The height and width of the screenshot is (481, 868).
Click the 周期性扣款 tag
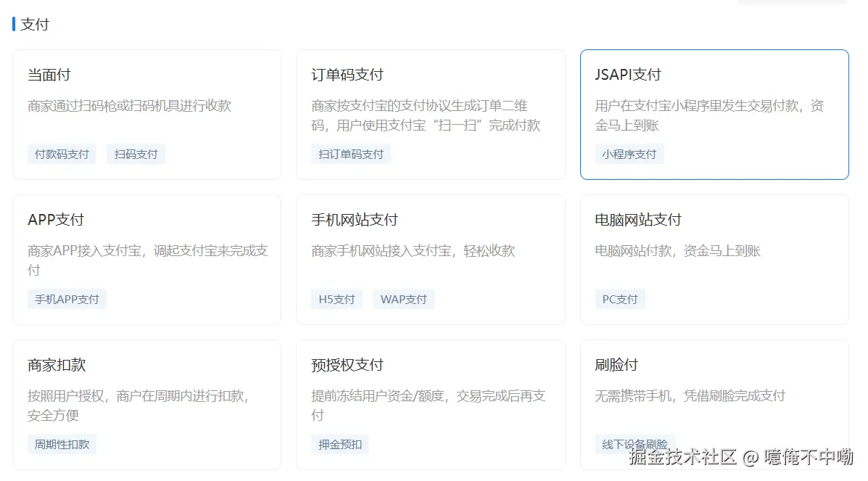click(x=62, y=444)
